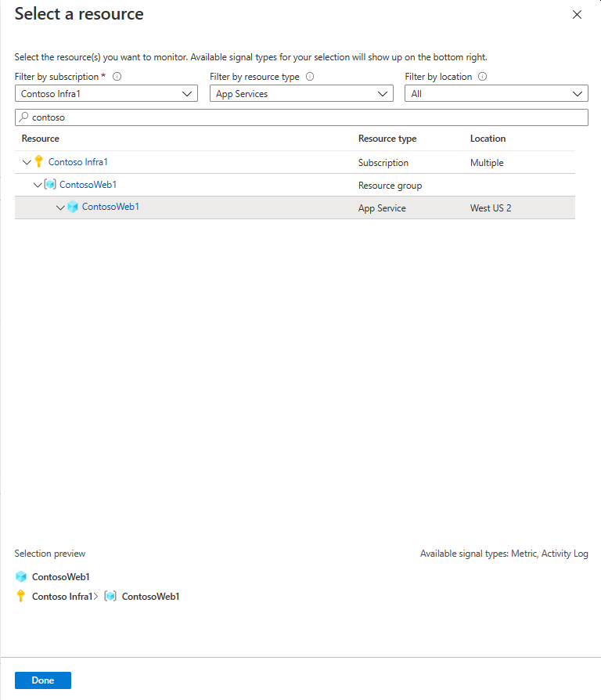Screen dimensions: 601x700
Task: Click the info icon beside Filter by resource type
Action: tap(310, 76)
